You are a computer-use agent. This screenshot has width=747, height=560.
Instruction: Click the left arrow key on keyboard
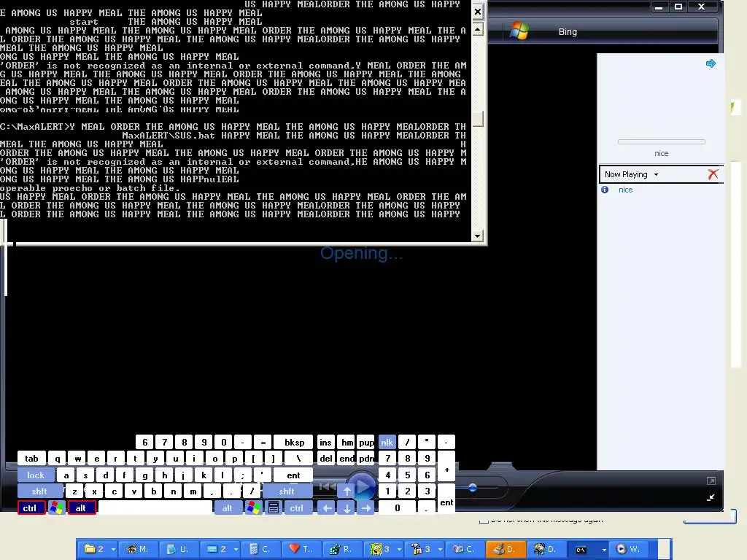[327, 507]
